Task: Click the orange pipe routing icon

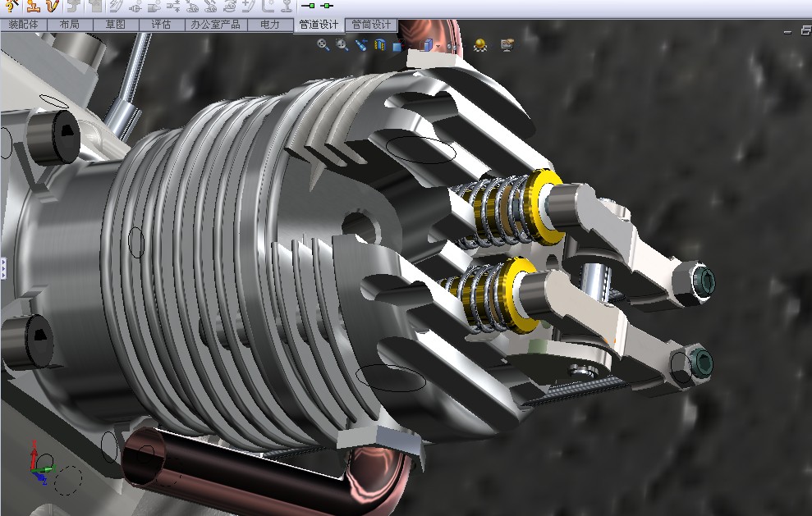Action: coord(33,7)
